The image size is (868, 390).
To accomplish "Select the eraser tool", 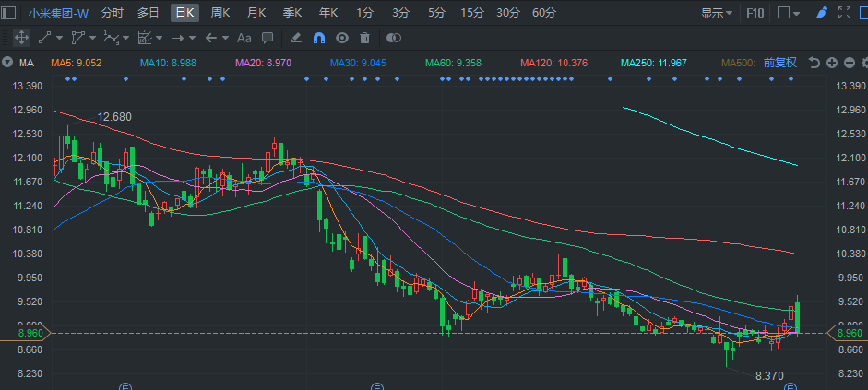I will click(295, 38).
